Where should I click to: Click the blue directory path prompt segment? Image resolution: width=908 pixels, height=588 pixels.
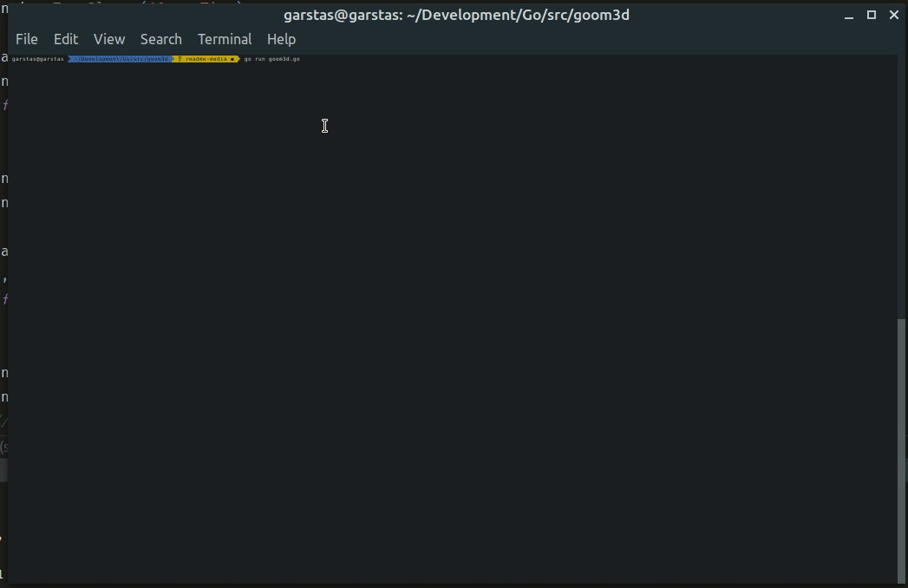point(121,59)
